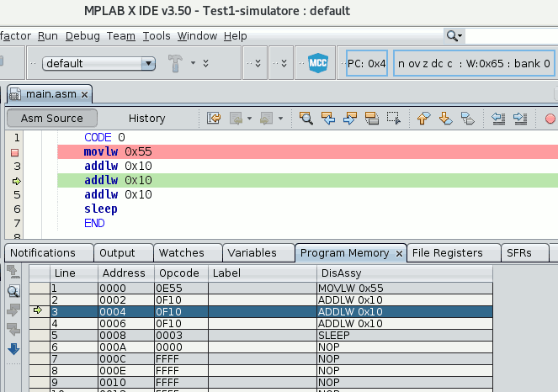Click the red macro record button

click(x=550, y=119)
